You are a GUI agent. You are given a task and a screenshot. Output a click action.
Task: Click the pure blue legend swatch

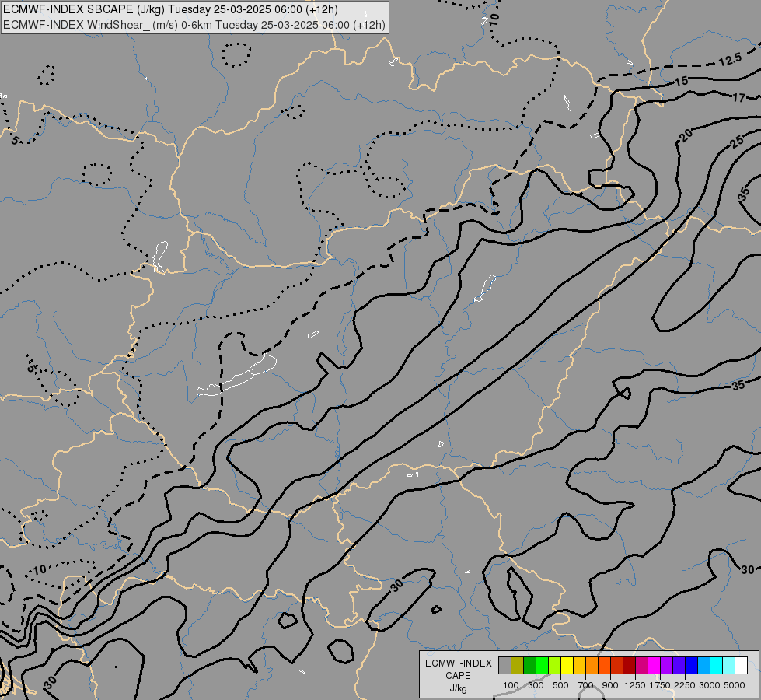coord(691,665)
